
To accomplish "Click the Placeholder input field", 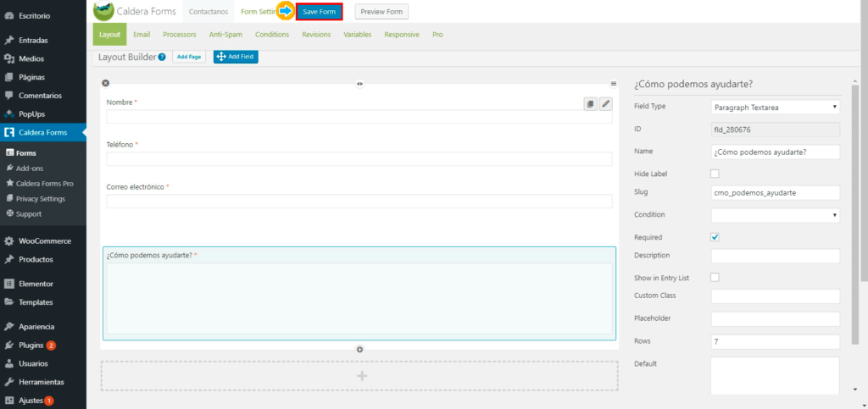I will point(775,319).
